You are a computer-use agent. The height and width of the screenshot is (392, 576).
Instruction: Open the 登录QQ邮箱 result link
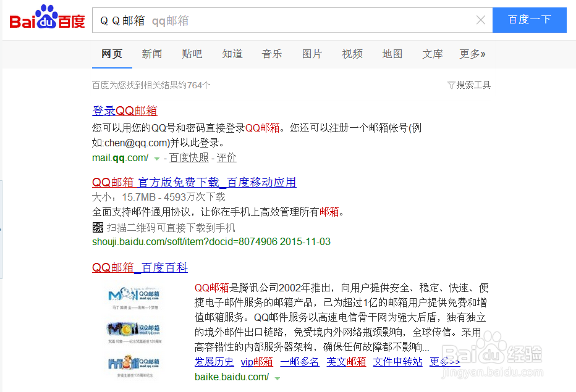pos(124,111)
